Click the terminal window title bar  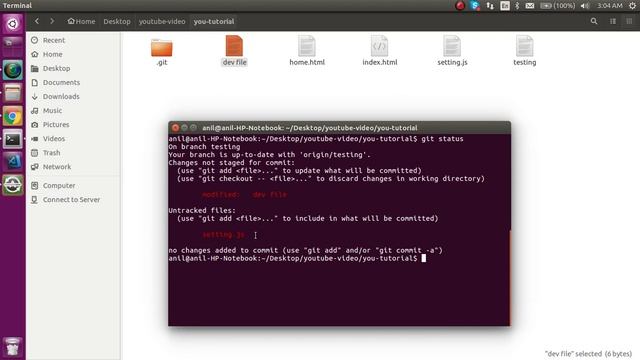point(339,128)
